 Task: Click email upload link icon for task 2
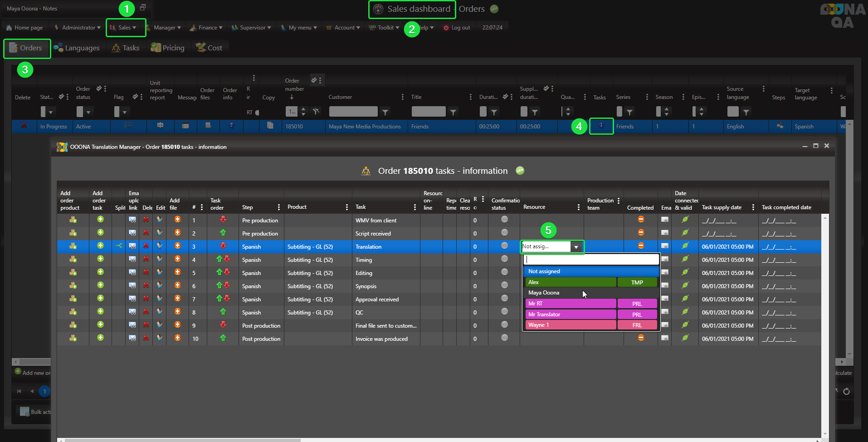click(x=132, y=233)
